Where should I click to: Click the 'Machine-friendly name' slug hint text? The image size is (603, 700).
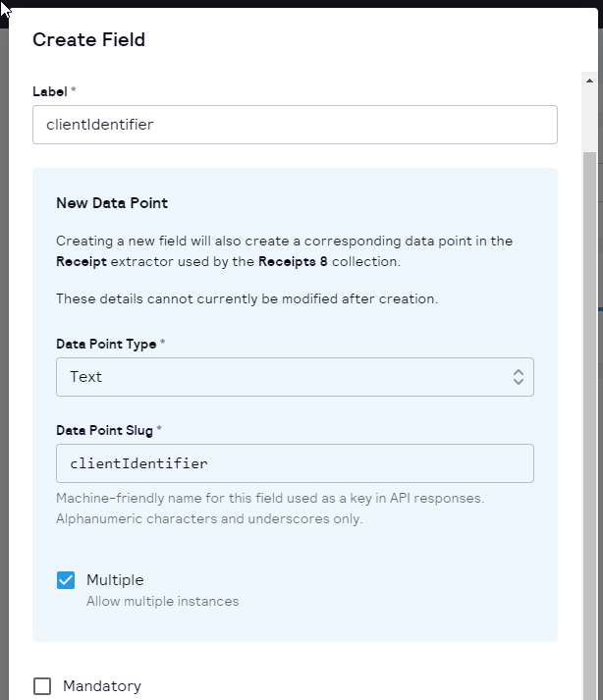click(x=270, y=499)
